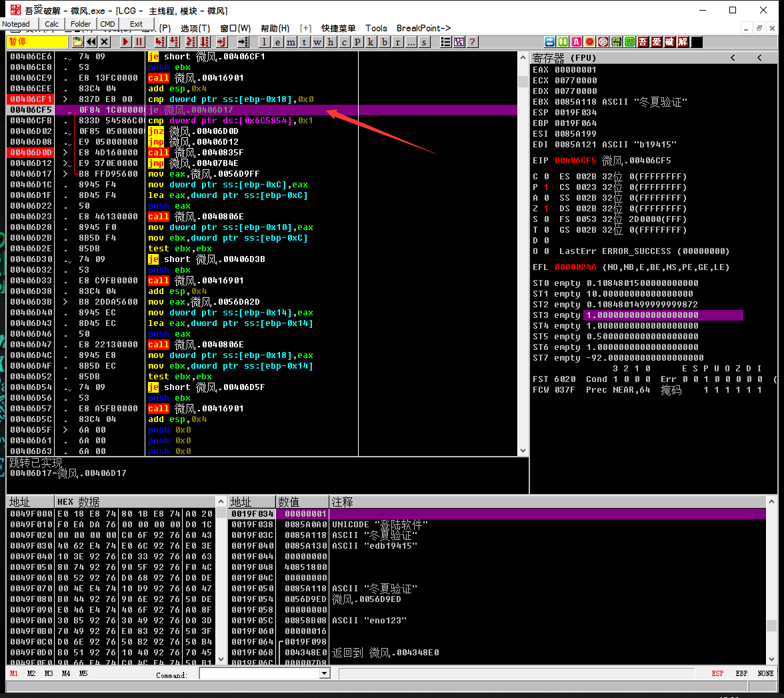The image size is (784, 698).
Task: Click the red bullseye target icon
Action: pyautogui.click(x=603, y=42)
